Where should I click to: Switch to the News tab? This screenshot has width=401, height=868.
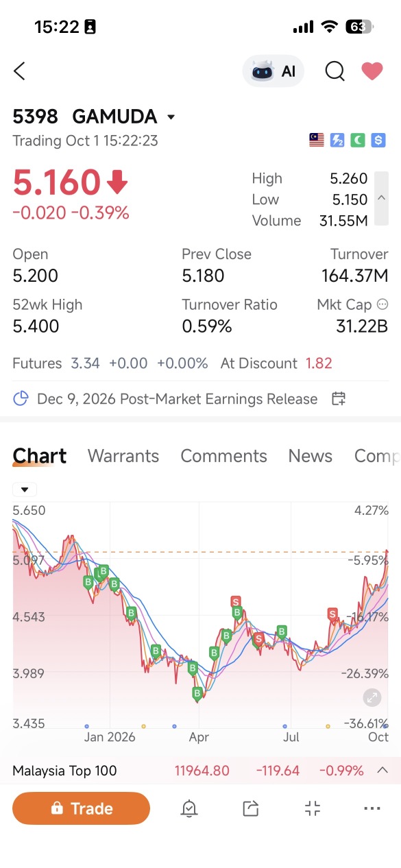(x=310, y=456)
